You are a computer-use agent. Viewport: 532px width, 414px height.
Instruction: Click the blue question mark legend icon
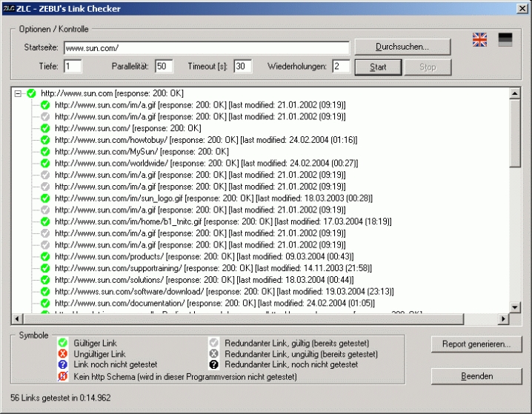click(63, 365)
